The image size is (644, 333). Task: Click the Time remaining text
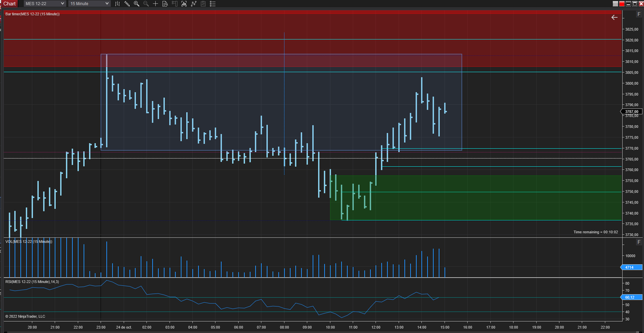[596, 232]
